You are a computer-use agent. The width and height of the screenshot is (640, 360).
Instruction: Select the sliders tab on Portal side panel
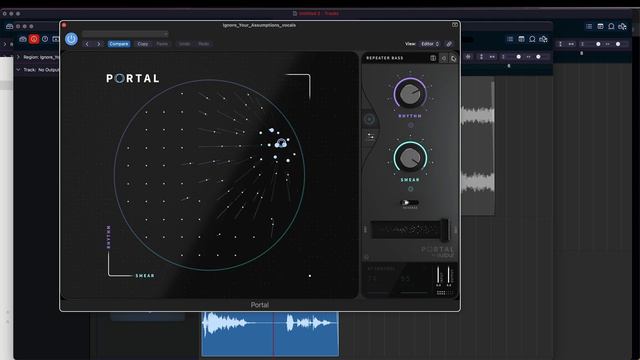coord(371,137)
